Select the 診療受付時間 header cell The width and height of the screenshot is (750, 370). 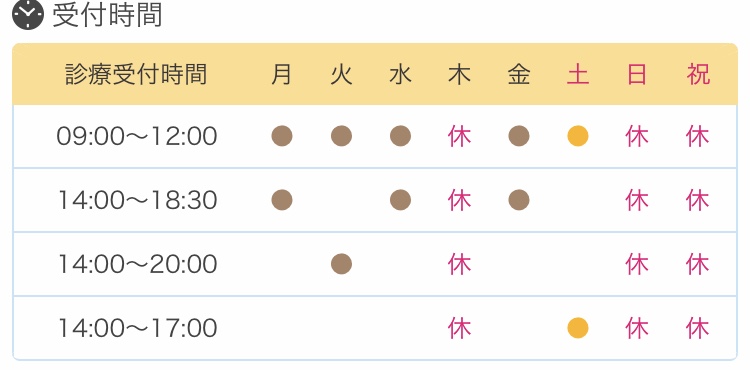(x=136, y=75)
